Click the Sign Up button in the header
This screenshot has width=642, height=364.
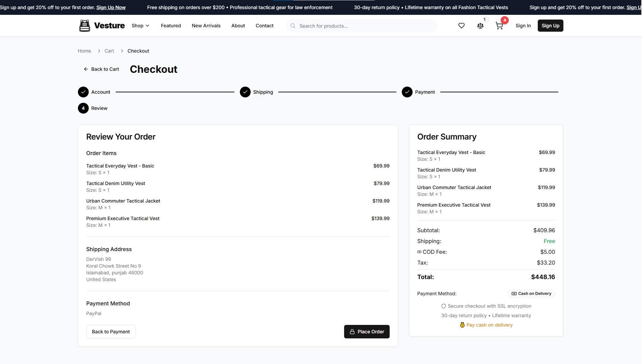click(x=550, y=25)
